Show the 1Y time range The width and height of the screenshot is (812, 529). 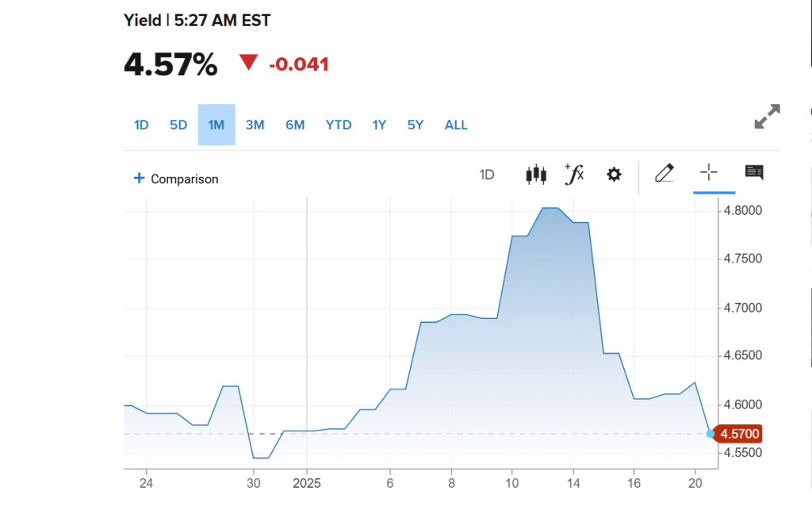click(379, 125)
